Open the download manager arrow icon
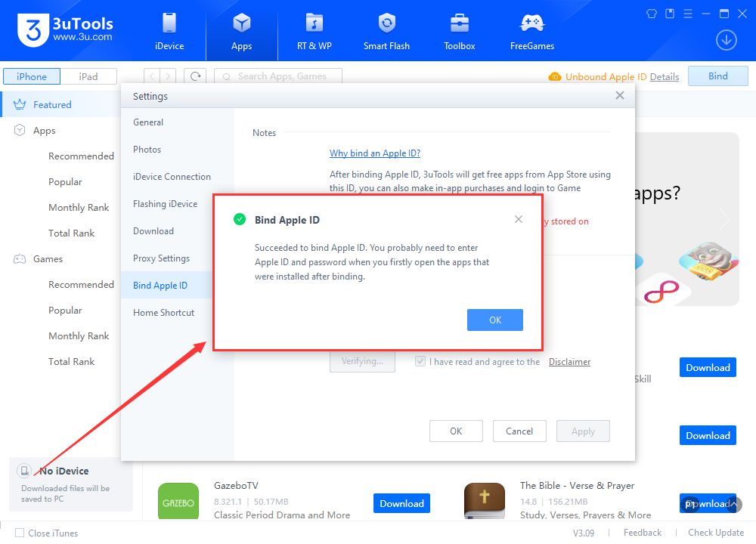This screenshot has height=544, width=756. point(726,40)
